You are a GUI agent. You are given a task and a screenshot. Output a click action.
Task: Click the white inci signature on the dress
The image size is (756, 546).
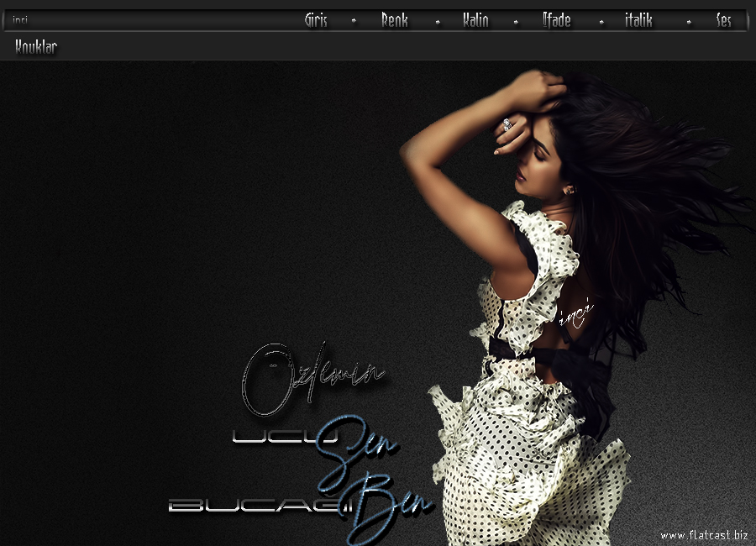pos(575,315)
